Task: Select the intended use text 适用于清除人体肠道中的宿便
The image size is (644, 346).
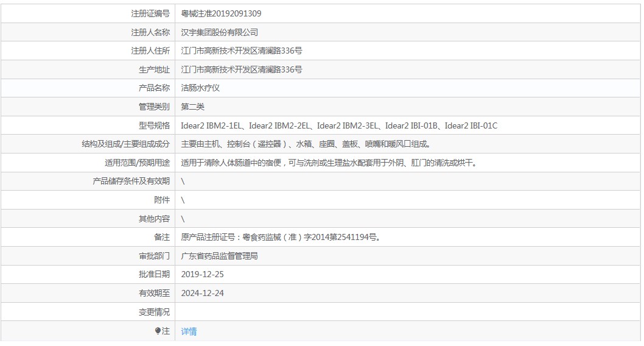Action: coord(329,163)
